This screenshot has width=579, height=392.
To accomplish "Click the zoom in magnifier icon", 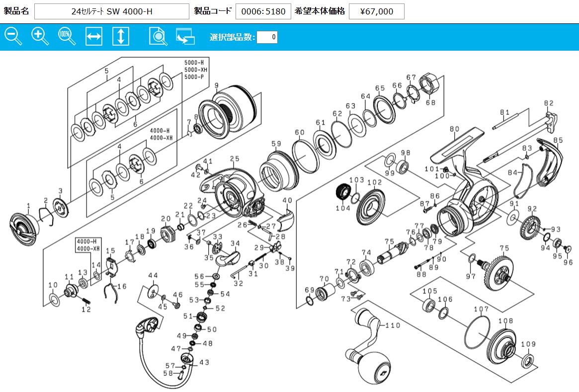I will click(40, 37).
